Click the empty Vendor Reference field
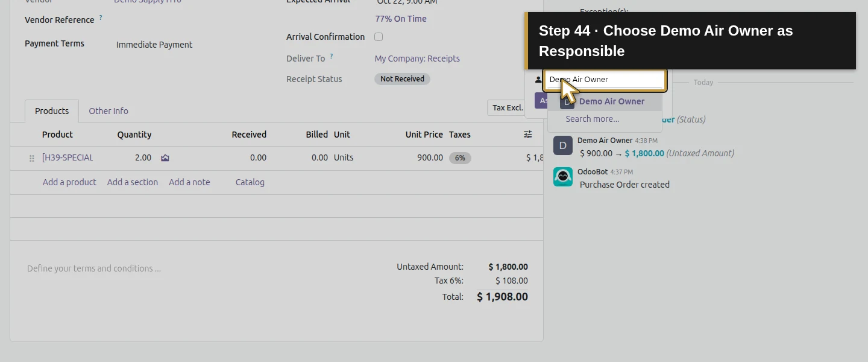Screen dimensions: 868x362 pos(193,21)
